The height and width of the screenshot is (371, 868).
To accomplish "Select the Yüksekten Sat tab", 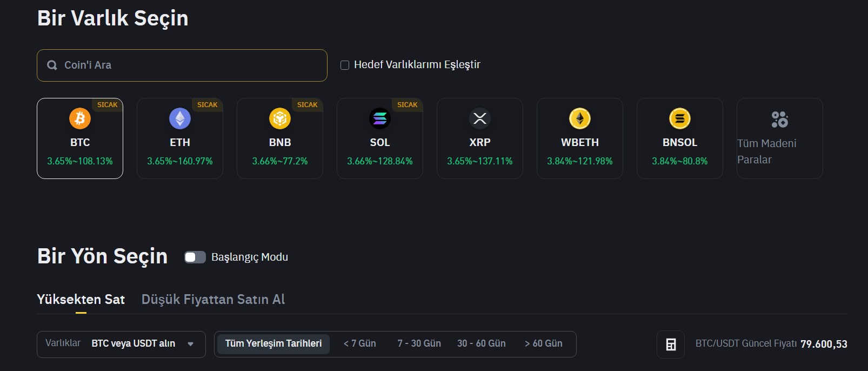I will (81, 299).
